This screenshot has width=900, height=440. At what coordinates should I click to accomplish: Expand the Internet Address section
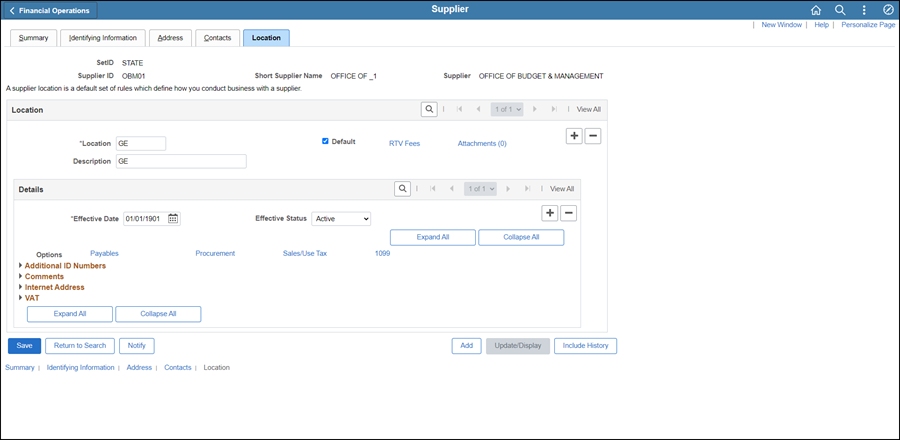coord(21,287)
